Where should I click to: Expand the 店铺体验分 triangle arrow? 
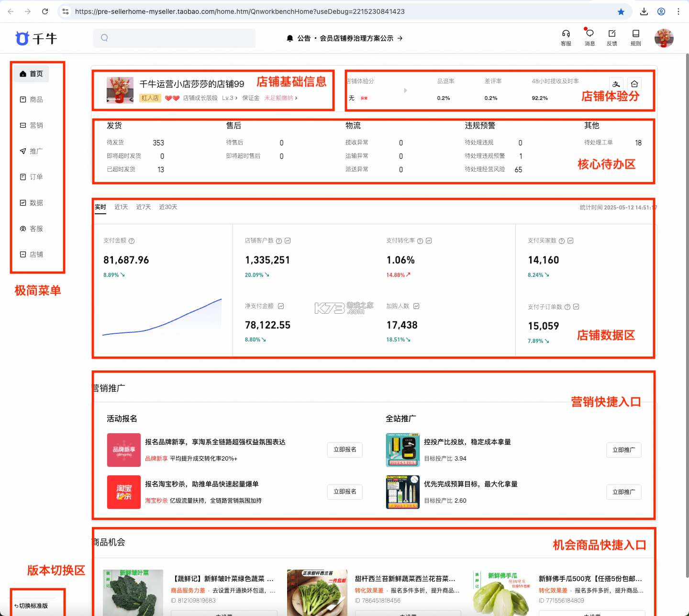(405, 90)
